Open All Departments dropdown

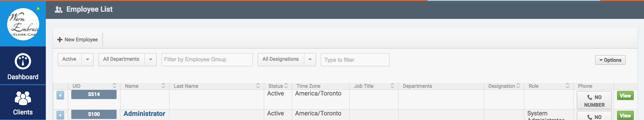coord(150,59)
